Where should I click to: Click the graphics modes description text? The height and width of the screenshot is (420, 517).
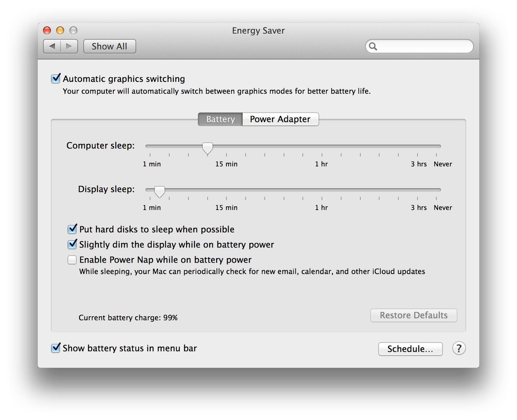point(217,91)
